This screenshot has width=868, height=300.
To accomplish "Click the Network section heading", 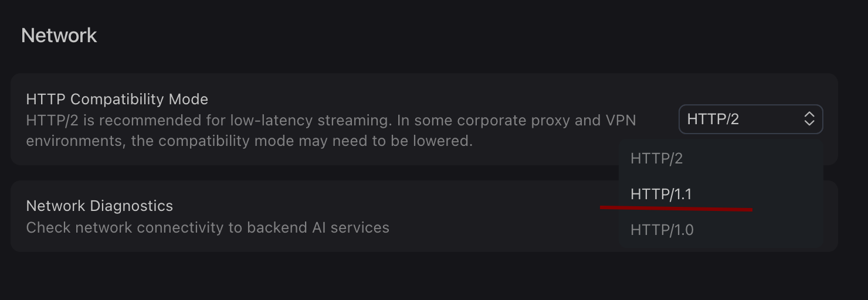I will click(x=59, y=36).
